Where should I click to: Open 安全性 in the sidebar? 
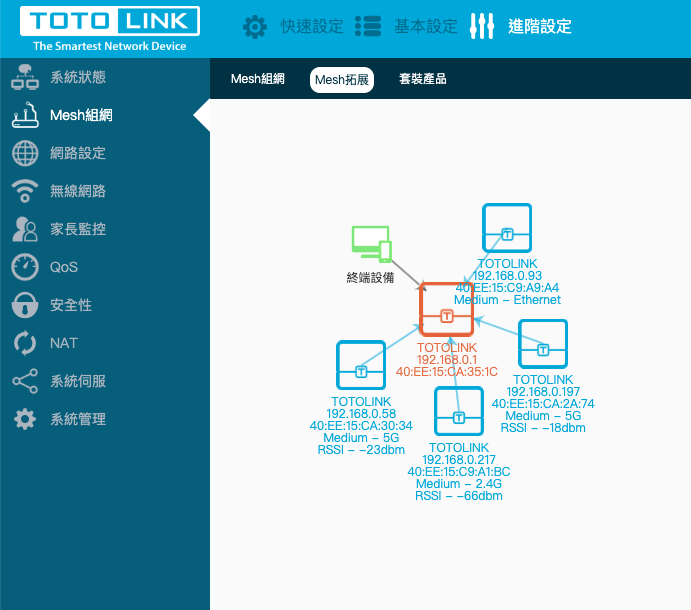71,305
